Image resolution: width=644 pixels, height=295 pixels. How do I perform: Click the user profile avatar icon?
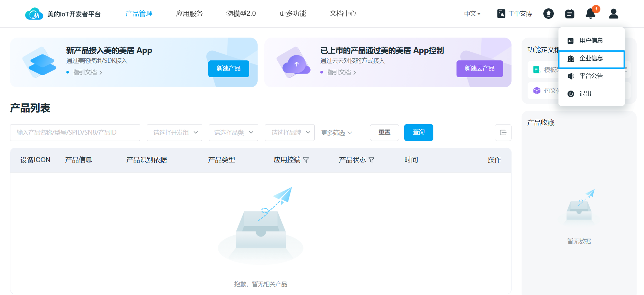(613, 14)
